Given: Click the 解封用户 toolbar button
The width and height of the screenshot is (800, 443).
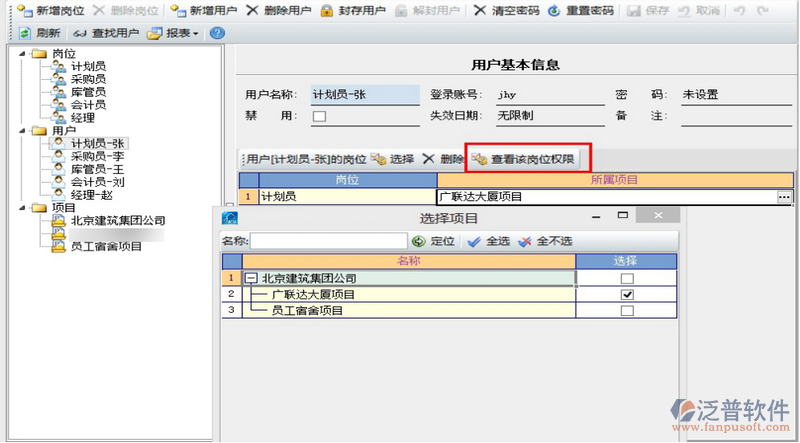Looking at the screenshot, I should 428,10.
